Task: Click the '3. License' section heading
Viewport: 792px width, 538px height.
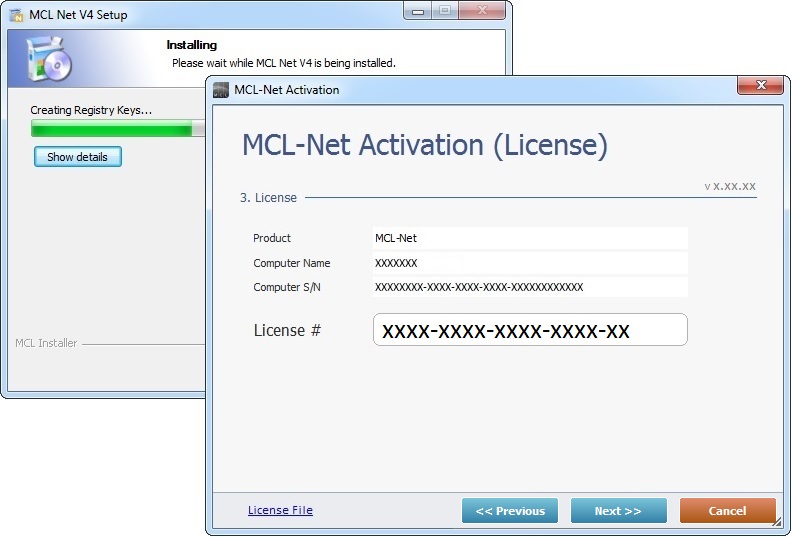Action: pos(268,198)
